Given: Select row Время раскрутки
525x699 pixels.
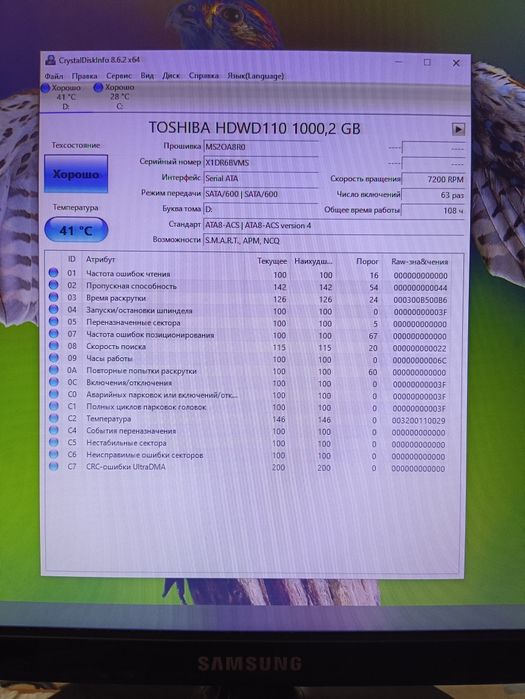Looking at the screenshot, I should pos(254,299).
